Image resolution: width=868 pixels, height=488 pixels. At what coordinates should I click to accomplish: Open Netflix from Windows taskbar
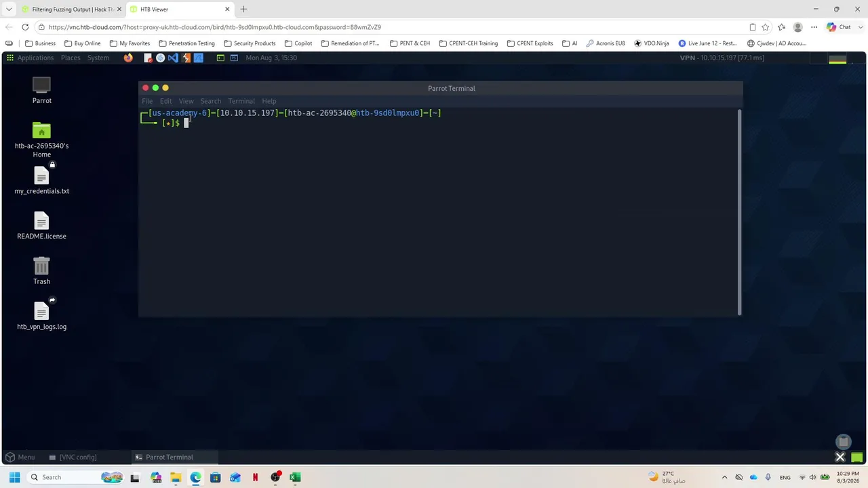[x=255, y=477]
